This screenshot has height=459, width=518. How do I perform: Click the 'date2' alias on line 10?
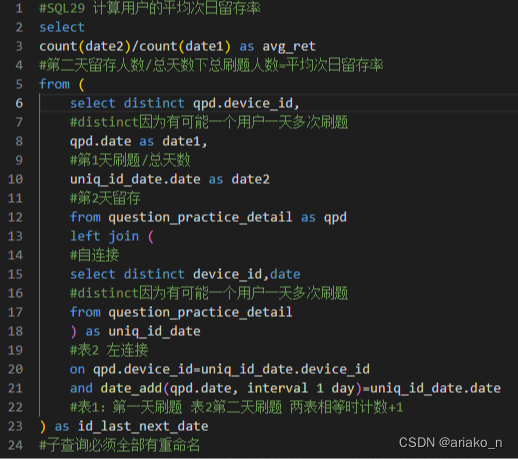tap(250, 179)
